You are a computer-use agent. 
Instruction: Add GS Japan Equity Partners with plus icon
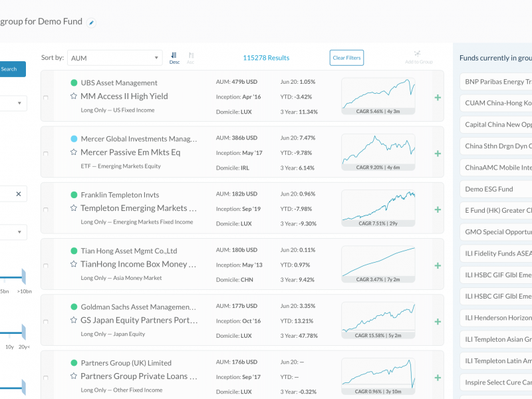pos(438,322)
